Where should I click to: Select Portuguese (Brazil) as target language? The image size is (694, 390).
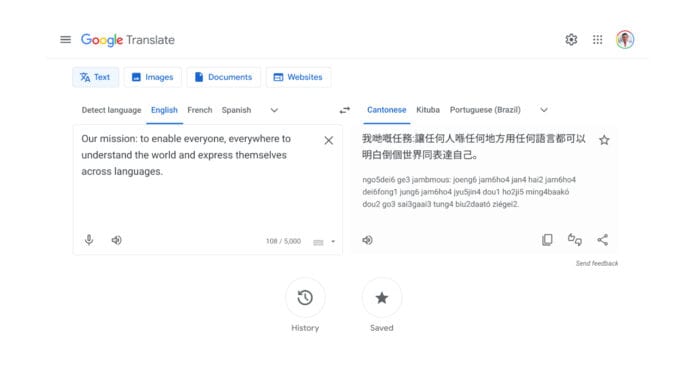pyautogui.click(x=485, y=110)
